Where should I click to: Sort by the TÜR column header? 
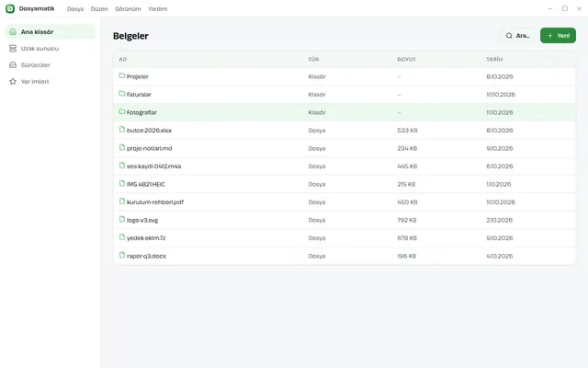(313, 59)
